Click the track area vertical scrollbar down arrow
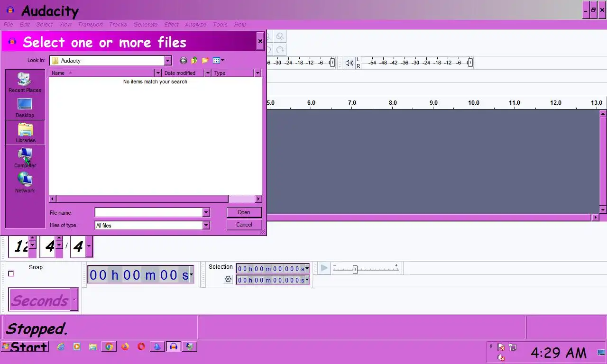This screenshot has width=607, height=364. click(603, 209)
